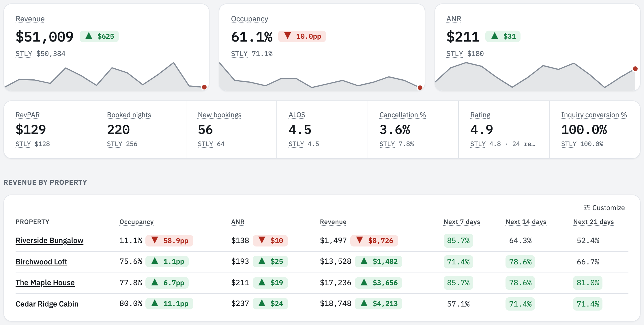Click the Cancellation % metric label

[402, 115]
